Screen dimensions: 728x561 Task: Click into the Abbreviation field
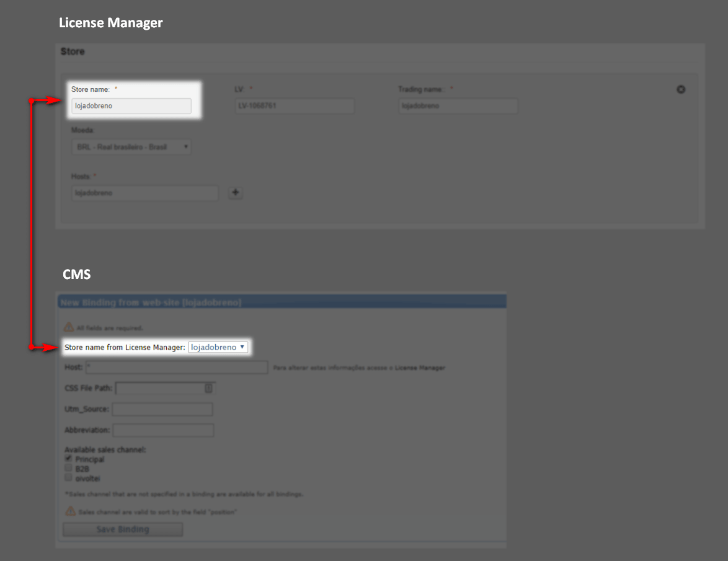[163, 430]
